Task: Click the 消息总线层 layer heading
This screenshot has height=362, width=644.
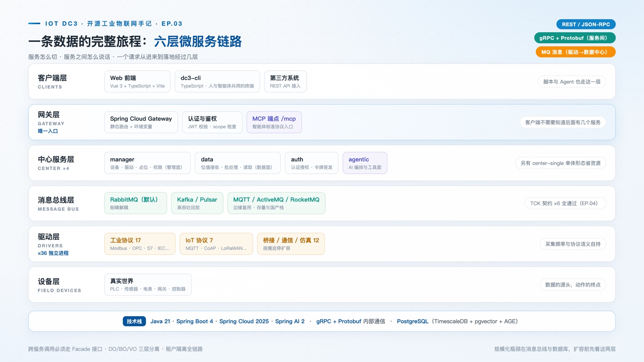Action: tap(56, 200)
